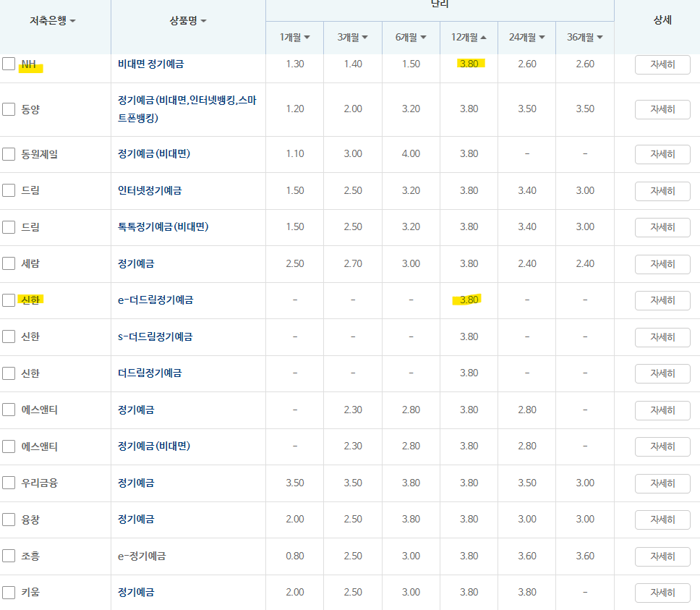Open the 톡톡정기예금(비대면) product link
Screen dimensions: 700x610
[163, 227]
